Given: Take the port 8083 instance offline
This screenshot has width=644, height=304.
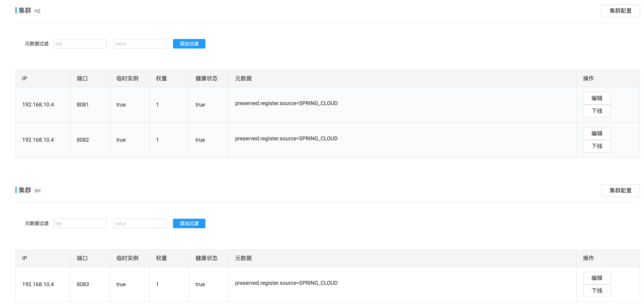Looking at the screenshot, I should tap(597, 291).
